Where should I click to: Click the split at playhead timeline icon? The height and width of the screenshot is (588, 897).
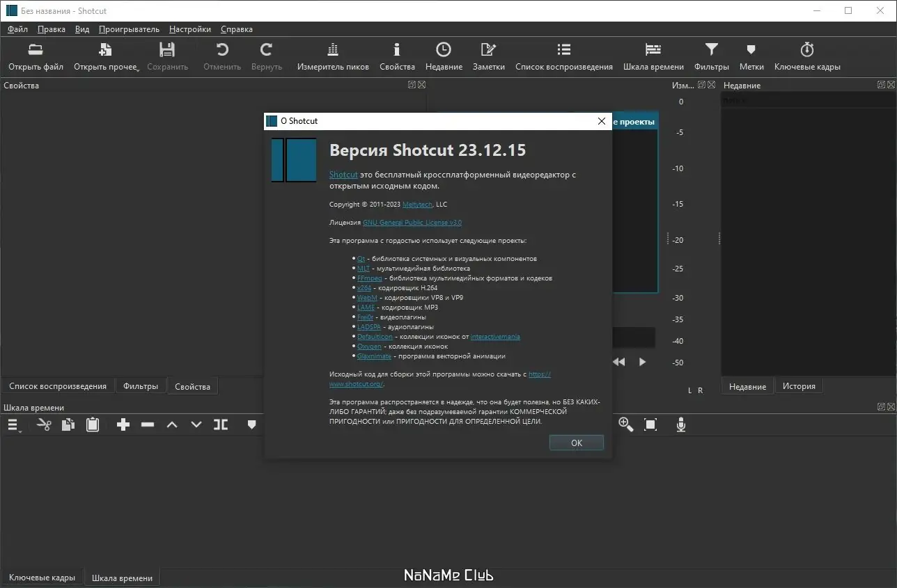pyautogui.click(x=221, y=424)
